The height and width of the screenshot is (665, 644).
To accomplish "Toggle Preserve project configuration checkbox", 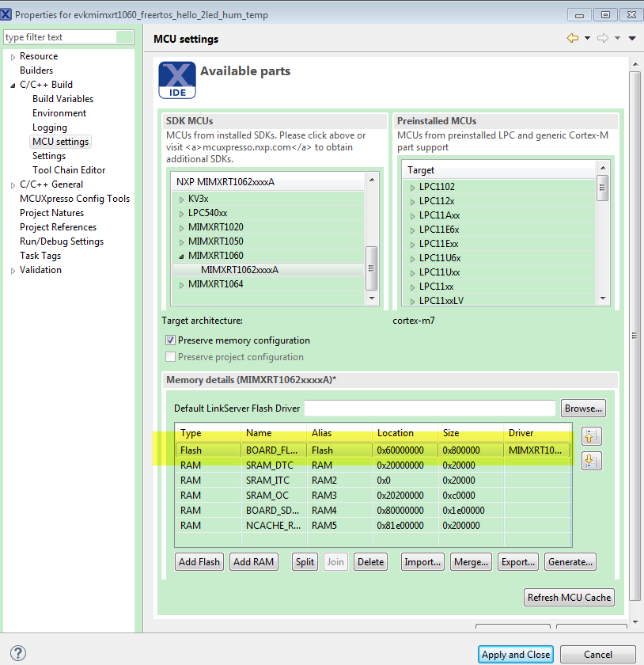I will (x=170, y=357).
